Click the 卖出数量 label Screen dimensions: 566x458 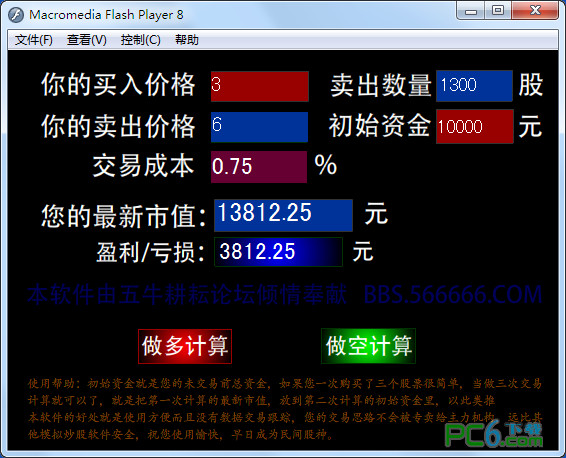381,86
